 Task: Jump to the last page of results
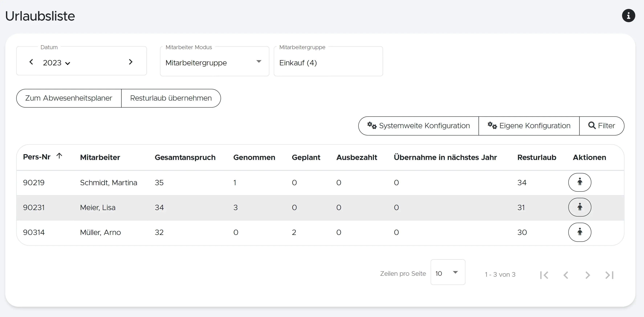point(609,275)
